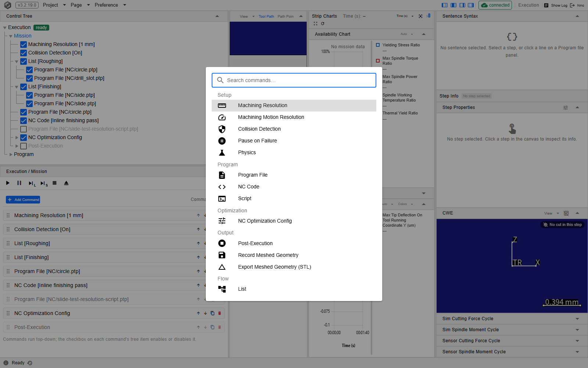Toggle Collision Detection [On] checkbox in tree
This screenshot has height=368, width=588.
[x=24, y=53]
